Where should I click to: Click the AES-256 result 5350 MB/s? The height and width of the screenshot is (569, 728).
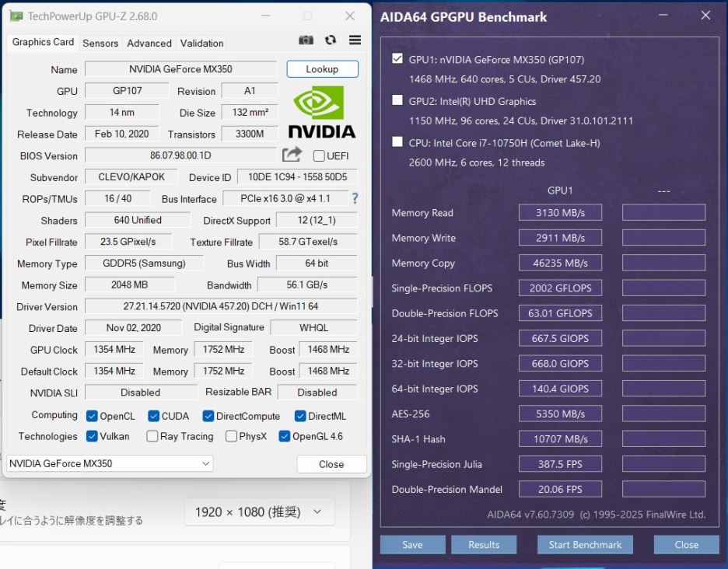[561, 414]
